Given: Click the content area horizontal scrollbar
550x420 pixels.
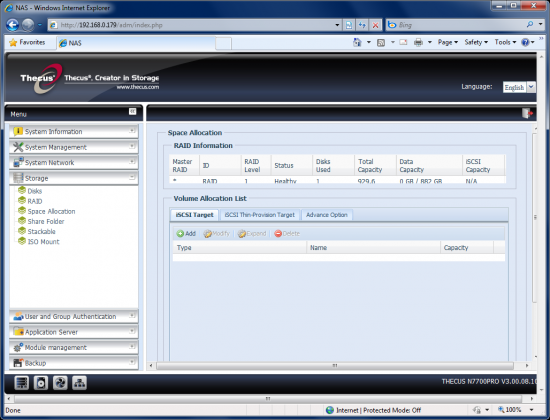Looking at the screenshot, I should [335, 366].
